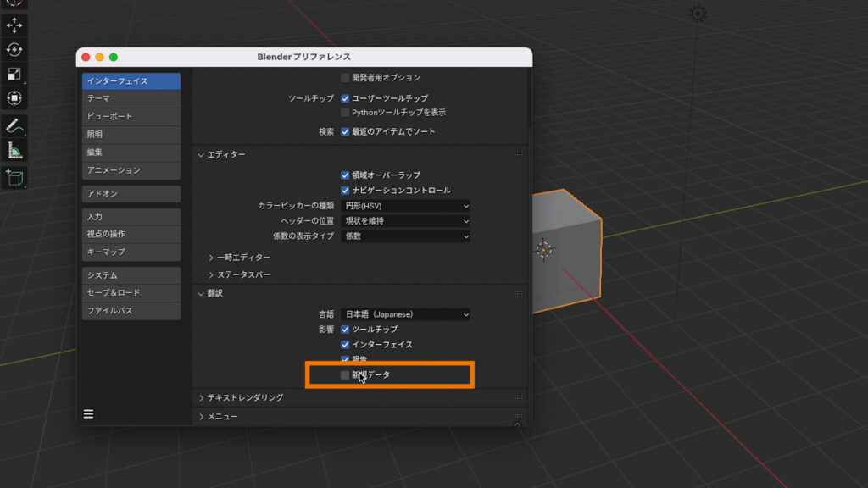Select the Measure tool
The height and width of the screenshot is (488, 868).
pos(14,151)
